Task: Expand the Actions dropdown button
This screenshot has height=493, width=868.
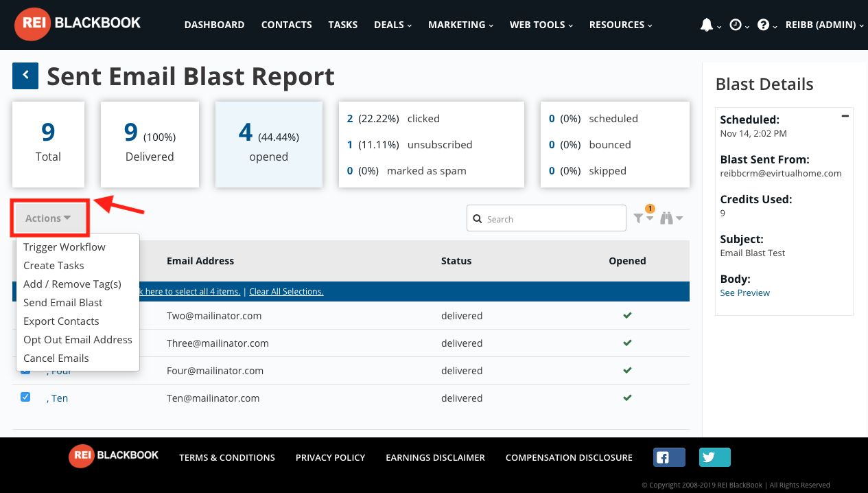Action: (x=49, y=218)
